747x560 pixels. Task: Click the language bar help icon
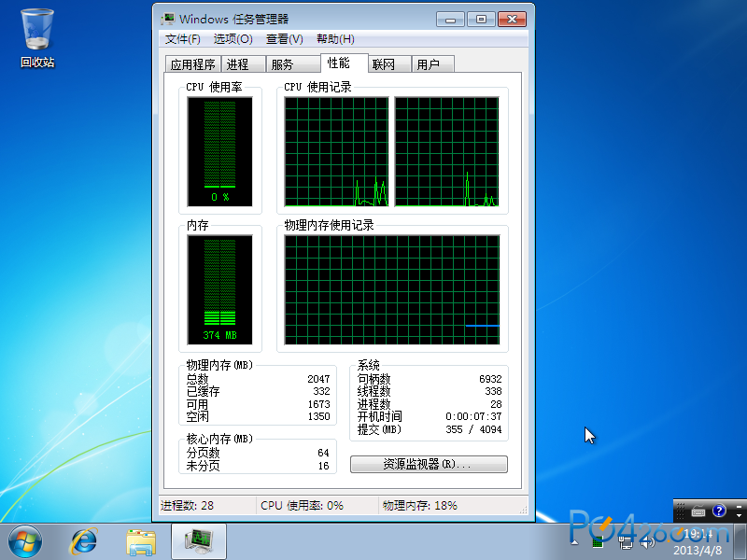coord(719,511)
